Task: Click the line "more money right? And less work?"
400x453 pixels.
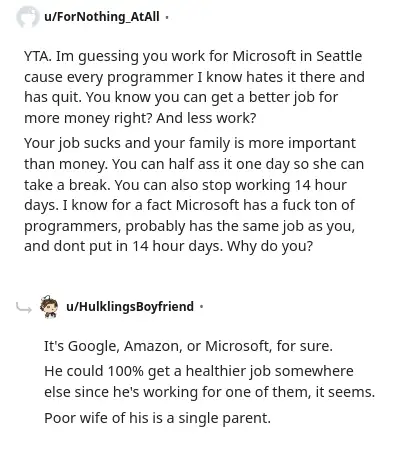Action: (x=140, y=118)
